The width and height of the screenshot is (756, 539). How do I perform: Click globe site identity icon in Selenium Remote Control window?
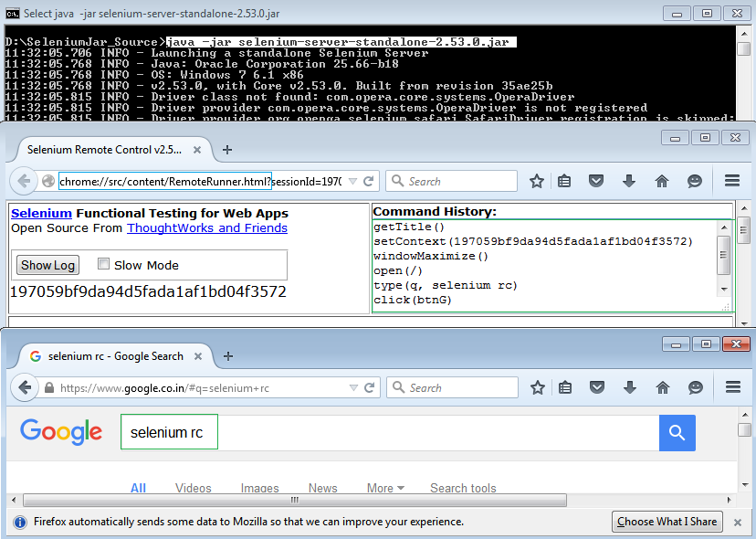tap(47, 182)
